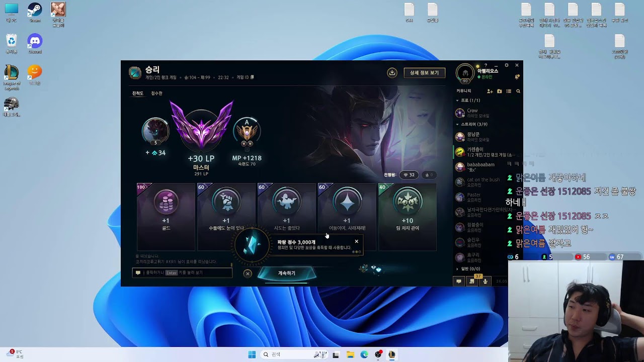Select friend 뭉남쿤 in the list

point(488,137)
